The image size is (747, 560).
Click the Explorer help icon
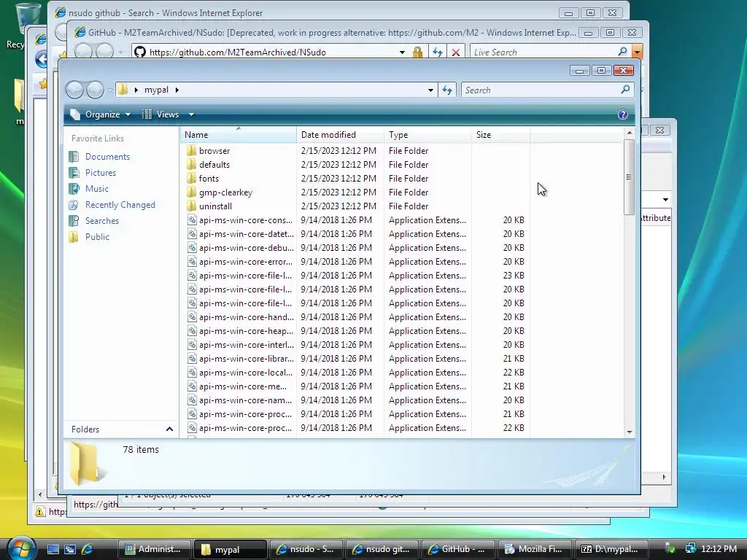tap(623, 114)
